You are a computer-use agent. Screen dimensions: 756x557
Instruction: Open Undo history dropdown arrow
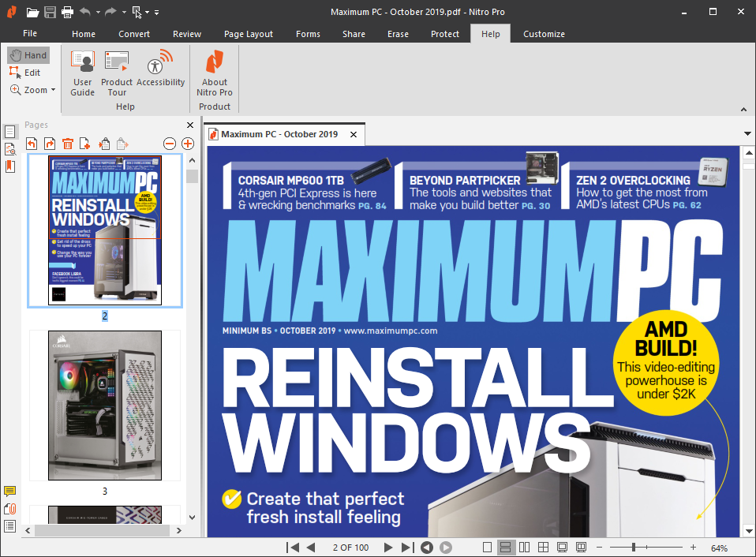click(98, 12)
